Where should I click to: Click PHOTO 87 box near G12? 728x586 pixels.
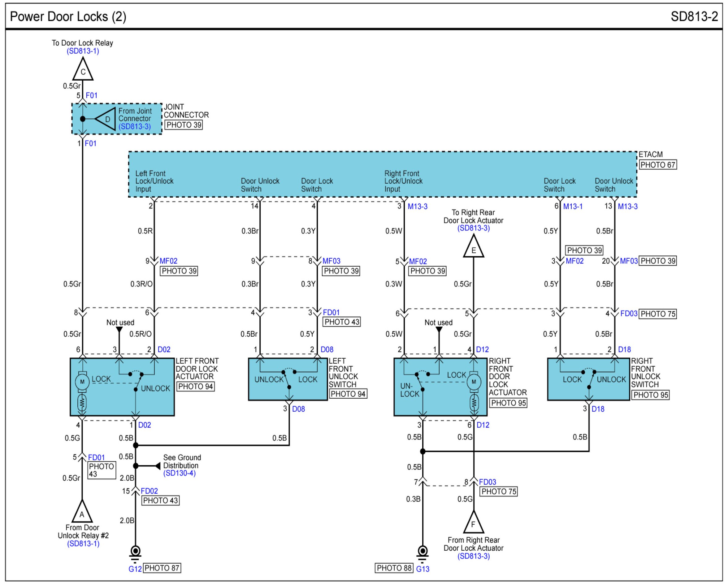pos(162,568)
